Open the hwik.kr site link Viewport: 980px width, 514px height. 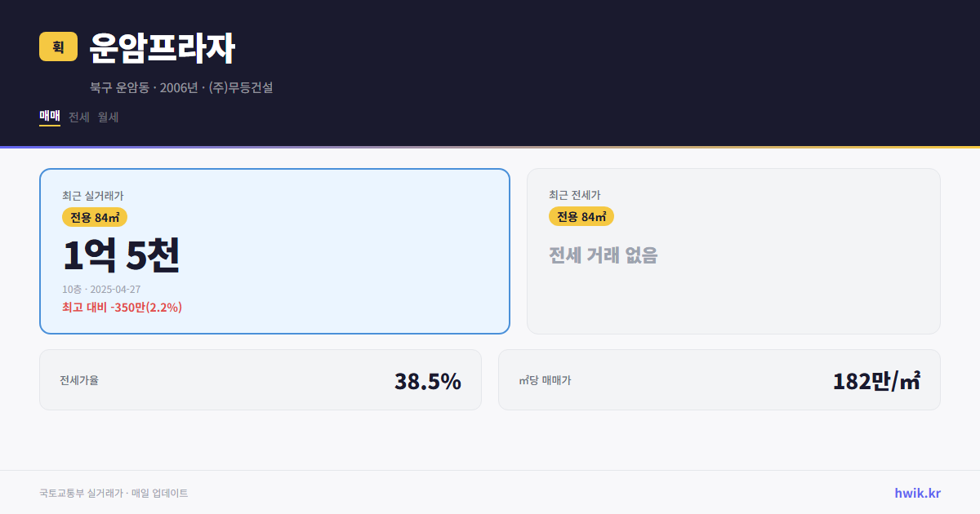pyautogui.click(x=915, y=492)
